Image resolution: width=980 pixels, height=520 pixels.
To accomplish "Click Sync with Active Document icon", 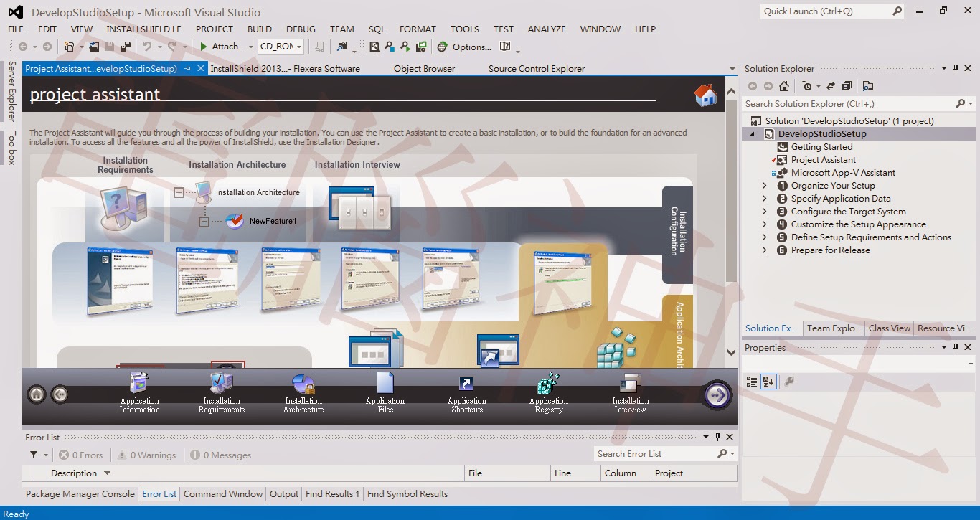I will tap(831, 86).
